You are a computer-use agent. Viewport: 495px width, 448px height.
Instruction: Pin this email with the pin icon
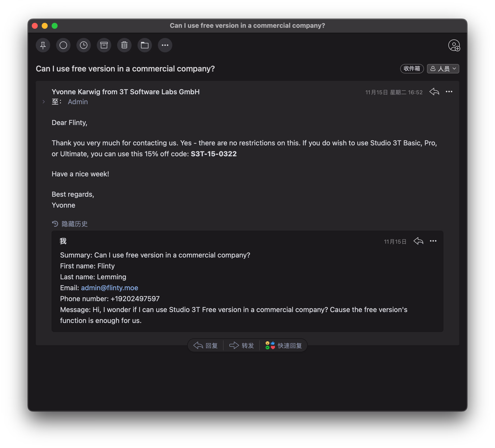[x=43, y=45]
